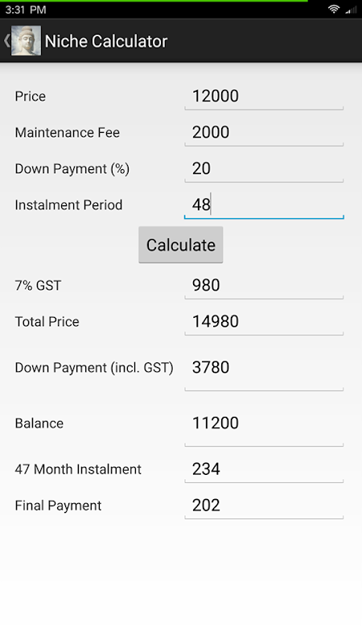Image resolution: width=362 pixels, height=644 pixels.
Task: Focus the Instalment Period field
Action: tap(264, 205)
